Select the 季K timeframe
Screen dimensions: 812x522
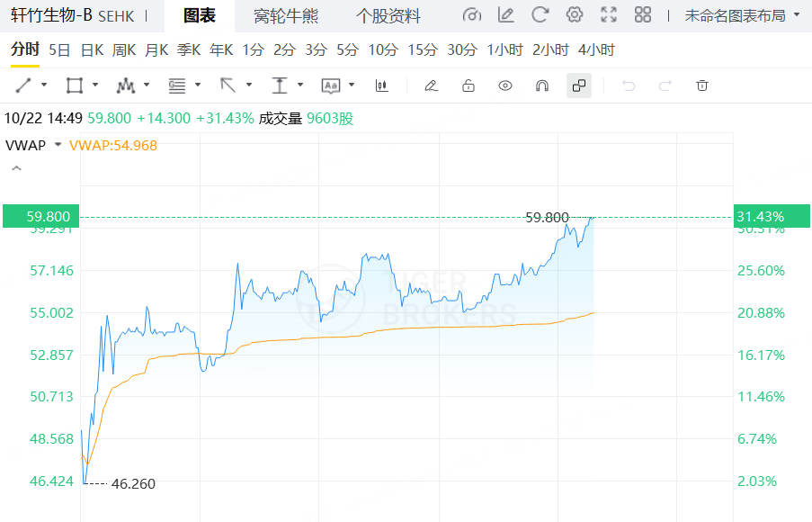pos(189,49)
